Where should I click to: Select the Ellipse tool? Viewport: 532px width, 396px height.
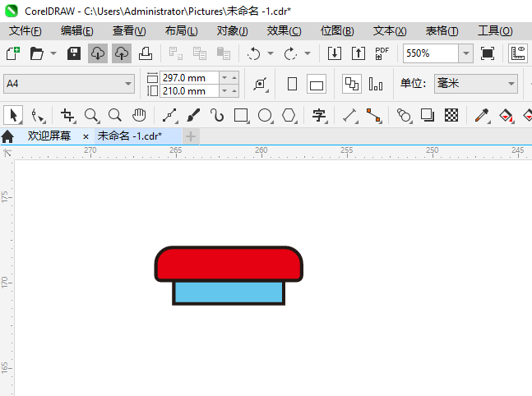(x=265, y=115)
